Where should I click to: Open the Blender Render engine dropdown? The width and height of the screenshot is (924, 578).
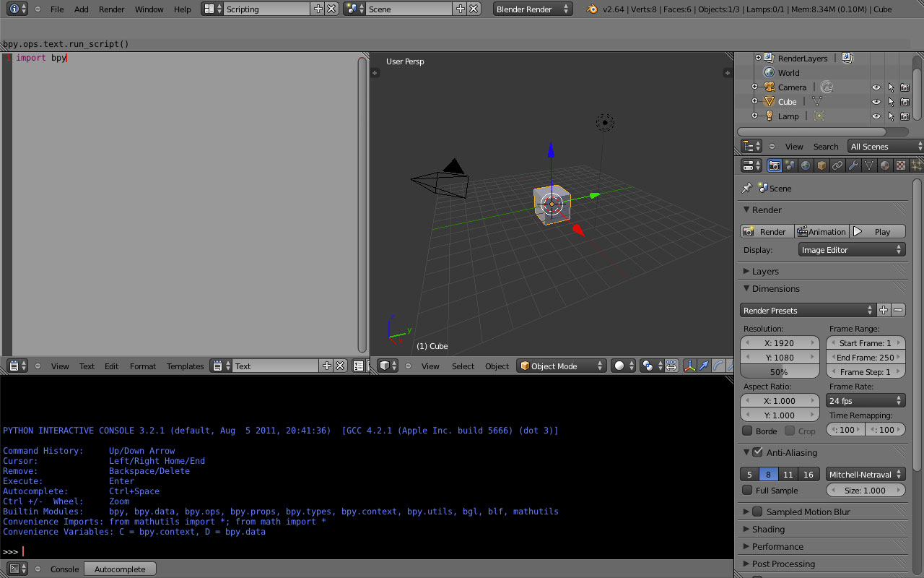coord(533,9)
